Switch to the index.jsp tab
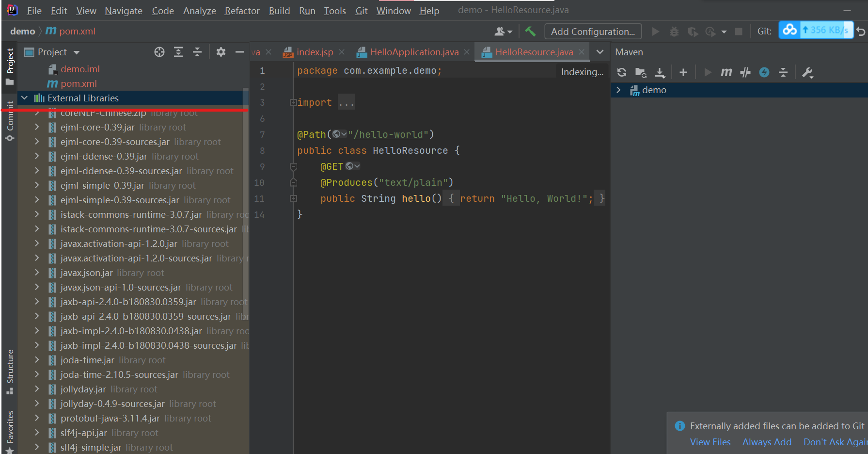Image resolution: width=868 pixels, height=454 pixels. pyautogui.click(x=315, y=52)
